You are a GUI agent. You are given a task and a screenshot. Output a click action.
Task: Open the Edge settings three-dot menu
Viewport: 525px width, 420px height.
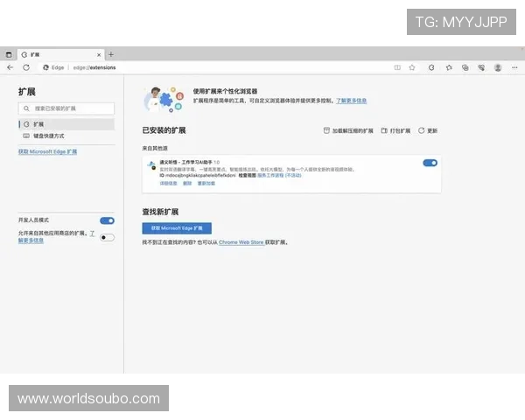(x=514, y=66)
